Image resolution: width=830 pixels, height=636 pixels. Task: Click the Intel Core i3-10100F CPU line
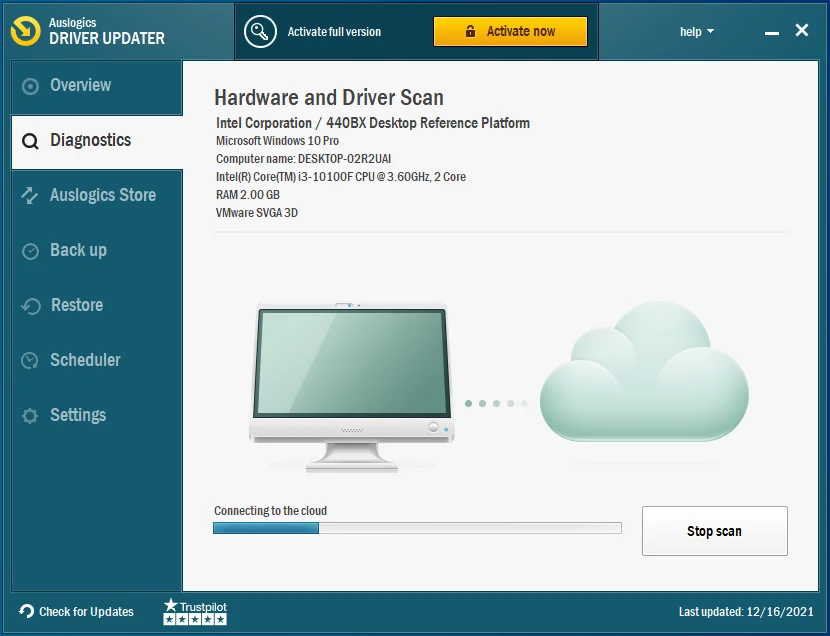click(x=341, y=177)
